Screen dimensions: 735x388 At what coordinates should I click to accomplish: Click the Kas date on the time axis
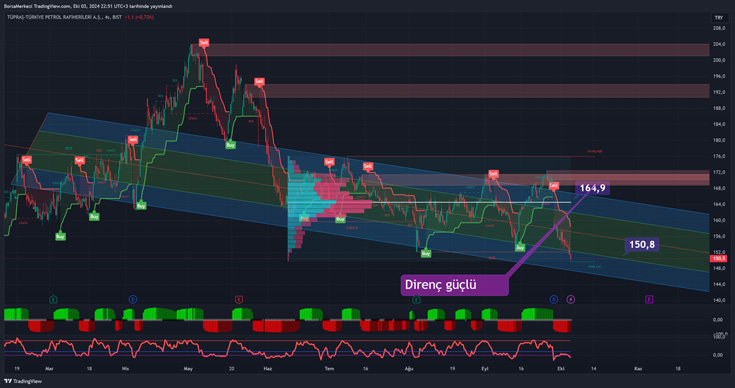click(x=638, y=369)
